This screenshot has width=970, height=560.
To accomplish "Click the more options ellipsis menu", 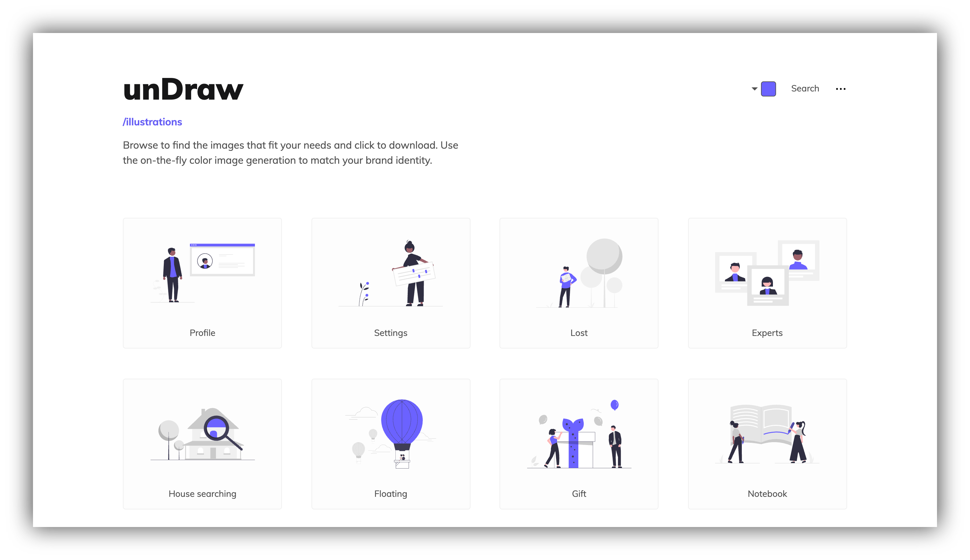I will click(x=841, y=89).
